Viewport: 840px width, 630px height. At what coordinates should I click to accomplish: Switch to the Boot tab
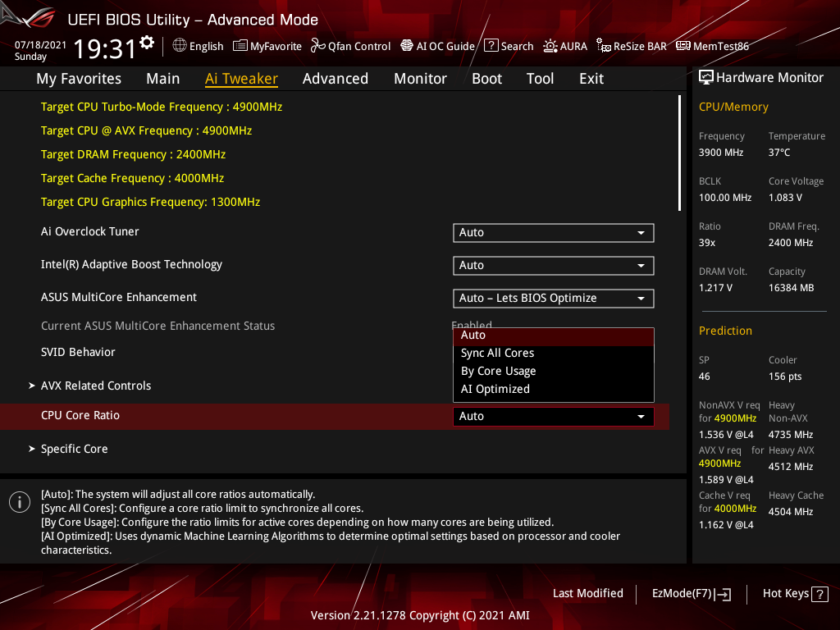[486, 78]
